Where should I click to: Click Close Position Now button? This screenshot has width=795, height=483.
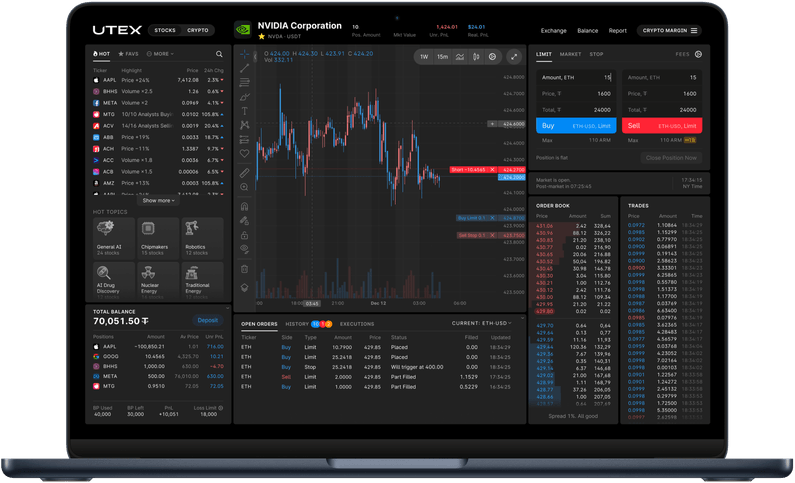[x=671, y=158]
